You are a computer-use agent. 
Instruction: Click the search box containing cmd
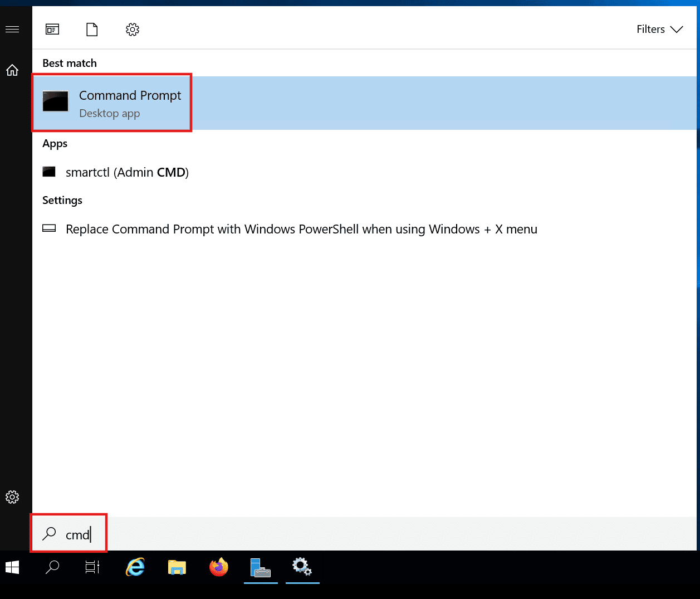pyautogui.click(x=78, y=535)
